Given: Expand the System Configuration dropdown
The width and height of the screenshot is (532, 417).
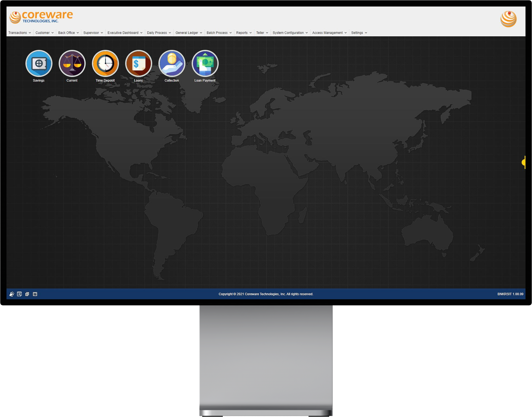Looking at the screenshot, I should [290, 33].
